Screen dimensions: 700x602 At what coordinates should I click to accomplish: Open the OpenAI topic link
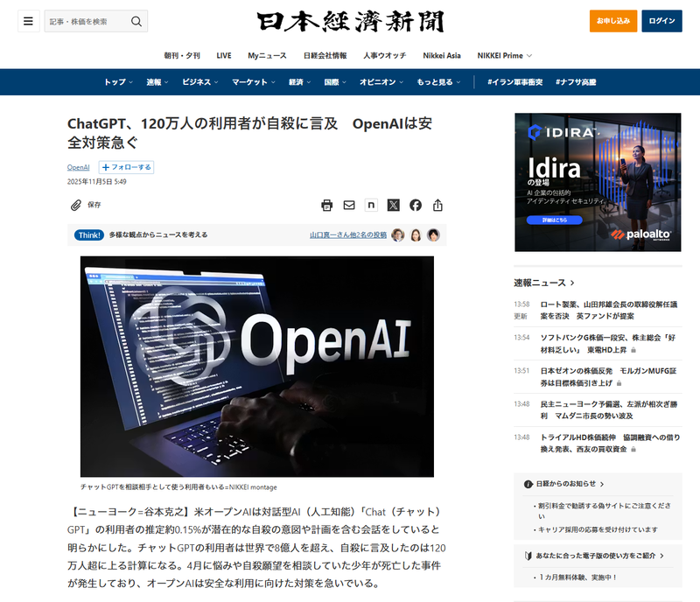pyautogui.click(x=78, y=167)
